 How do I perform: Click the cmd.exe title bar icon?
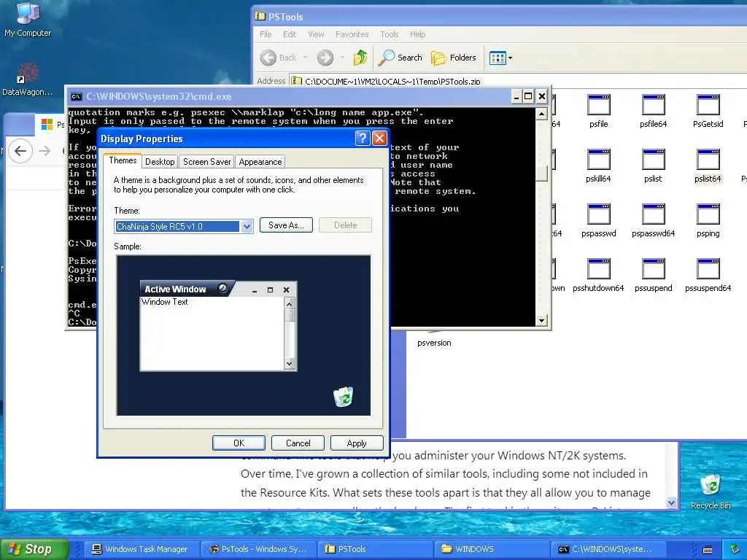[x=76, y=97]
